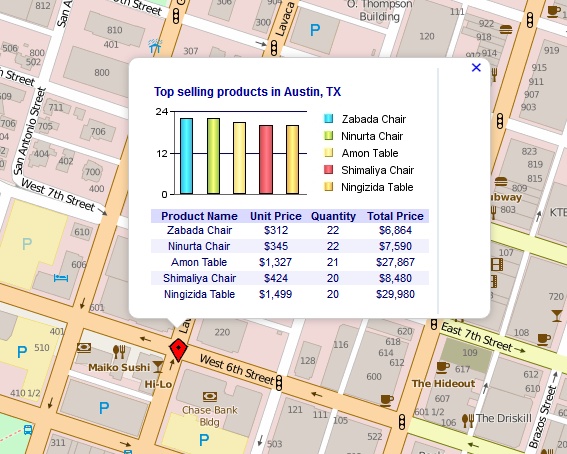Select the green Ninurta Chair bar
This screenshot has width=567, height=454.
(213, 156)
